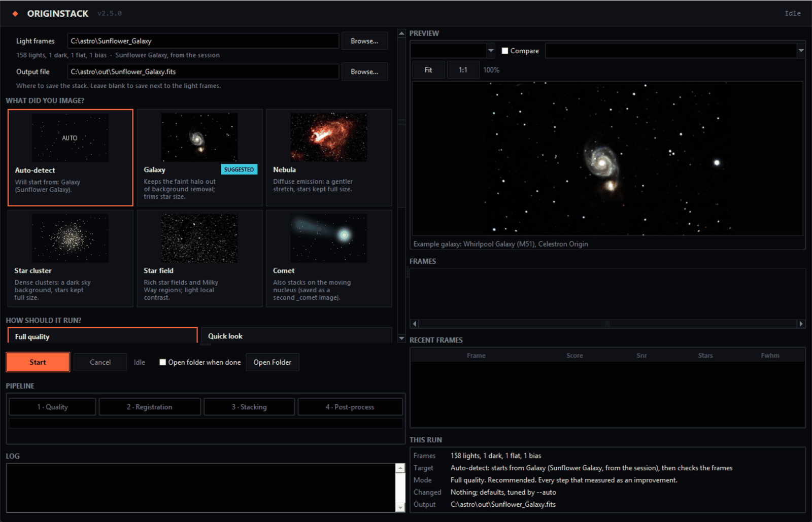
Task: Click the Idle status in title bar
Action: (x=792, y=14)
